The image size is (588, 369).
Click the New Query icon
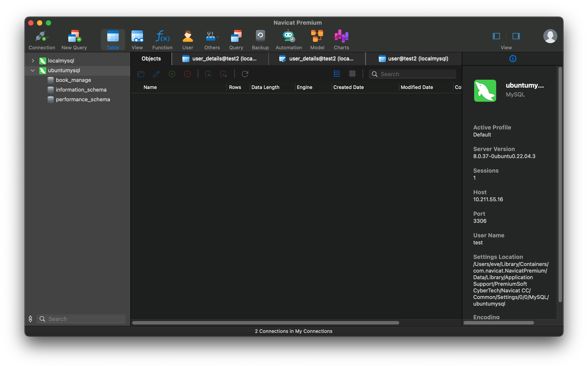(x=74, y=36)
